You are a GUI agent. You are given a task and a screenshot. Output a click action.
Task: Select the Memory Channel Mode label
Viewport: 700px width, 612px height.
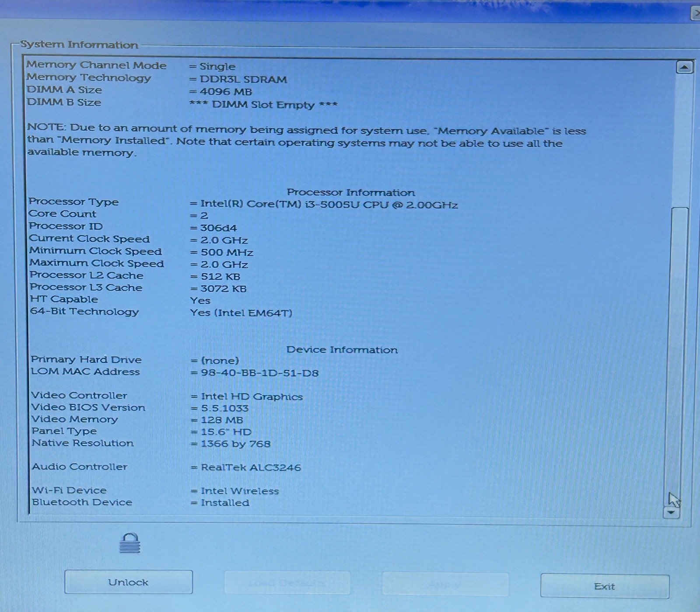point(96,65)
